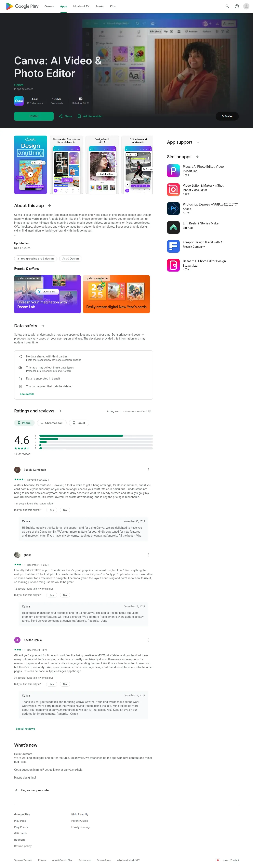Open Data safety details arrow
Screen dimensions: 253x868
43,326
